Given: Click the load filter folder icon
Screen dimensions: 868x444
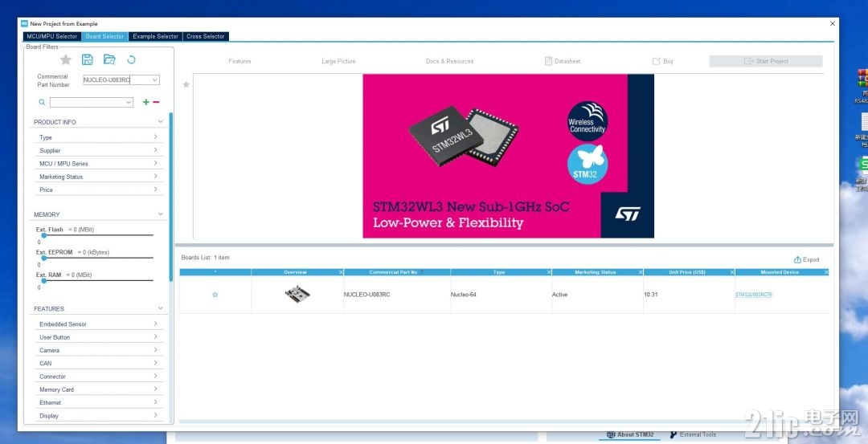Looking at the screenshot, I should pos(109,59).
